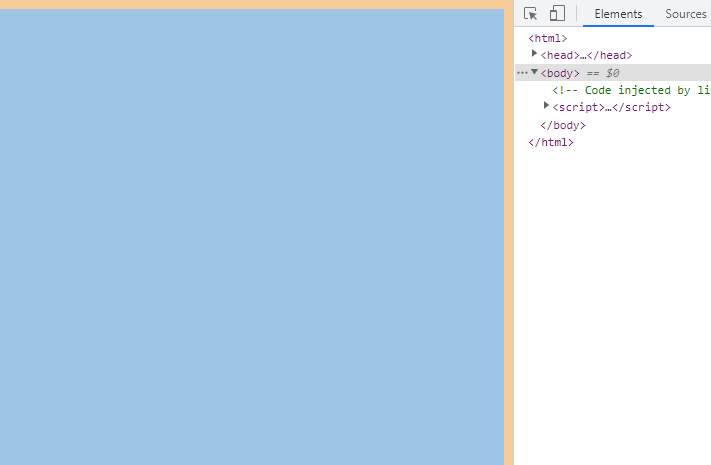This screenshot has width=711, height=465.
Task: Select the head element row
Action: [x=586, y=55]
